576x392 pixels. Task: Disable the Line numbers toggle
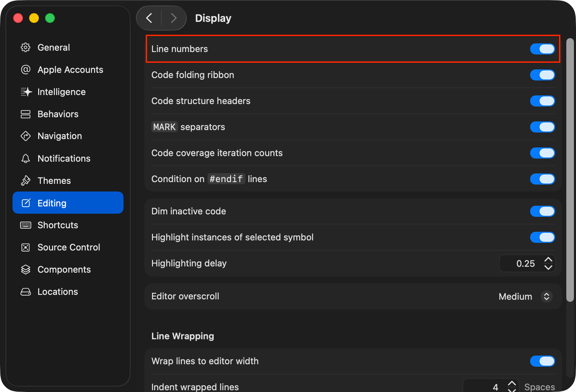point(542,49)
